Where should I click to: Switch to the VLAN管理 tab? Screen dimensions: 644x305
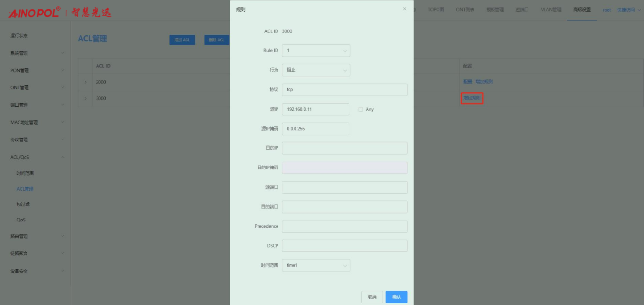point(551,10)
